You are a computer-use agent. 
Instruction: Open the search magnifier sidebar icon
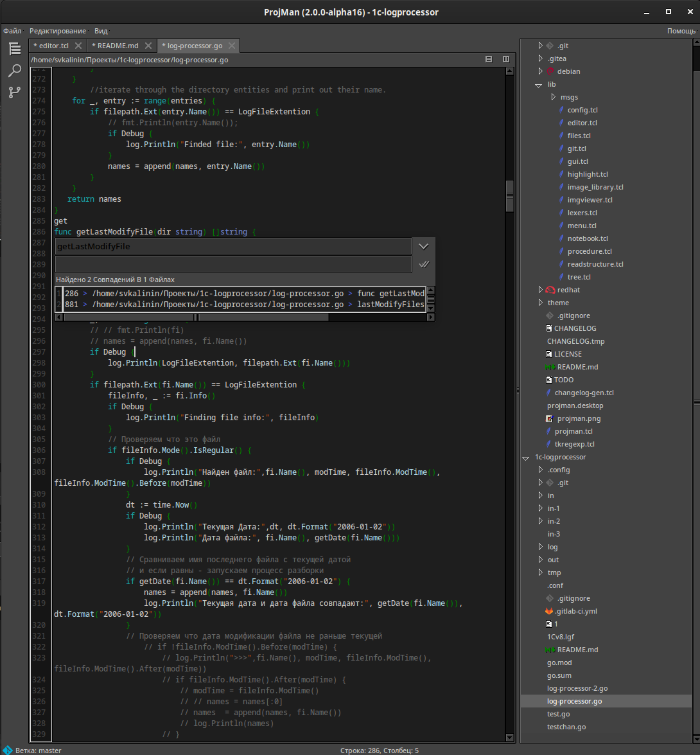[x=15, y=71]
